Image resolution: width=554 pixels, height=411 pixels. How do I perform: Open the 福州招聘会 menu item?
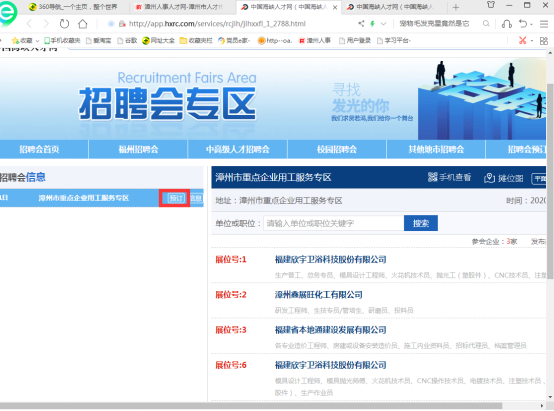click(x=138, y=149)
